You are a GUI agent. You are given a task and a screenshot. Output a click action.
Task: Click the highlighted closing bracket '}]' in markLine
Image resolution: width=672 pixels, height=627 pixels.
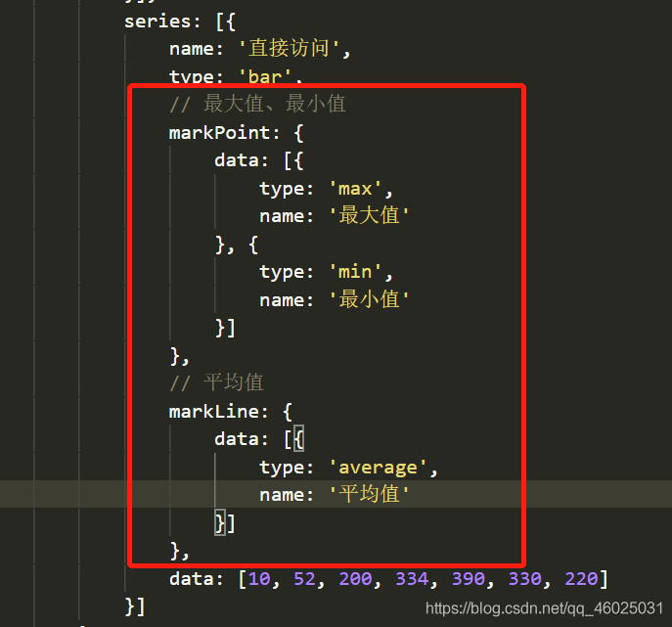tap(225, 523)
